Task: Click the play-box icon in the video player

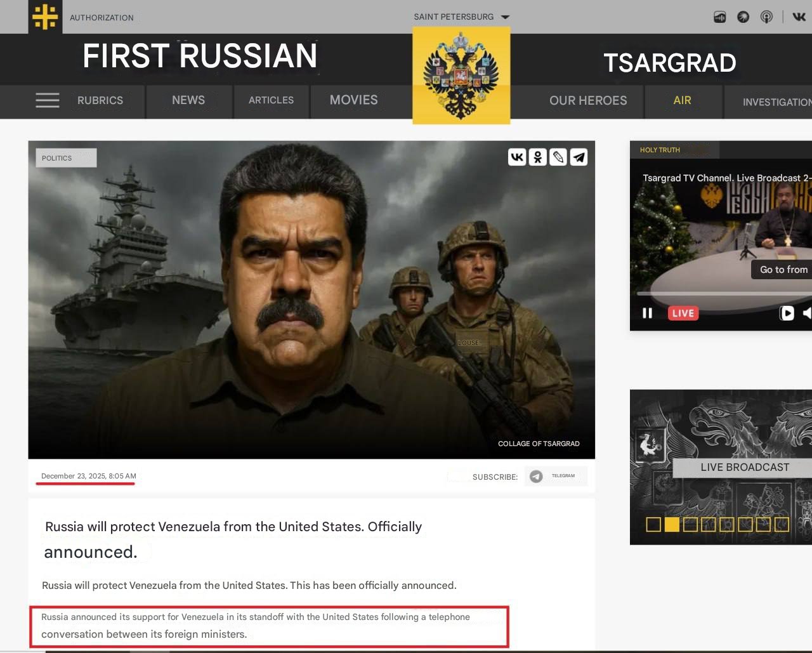Action: pos(787,313)
